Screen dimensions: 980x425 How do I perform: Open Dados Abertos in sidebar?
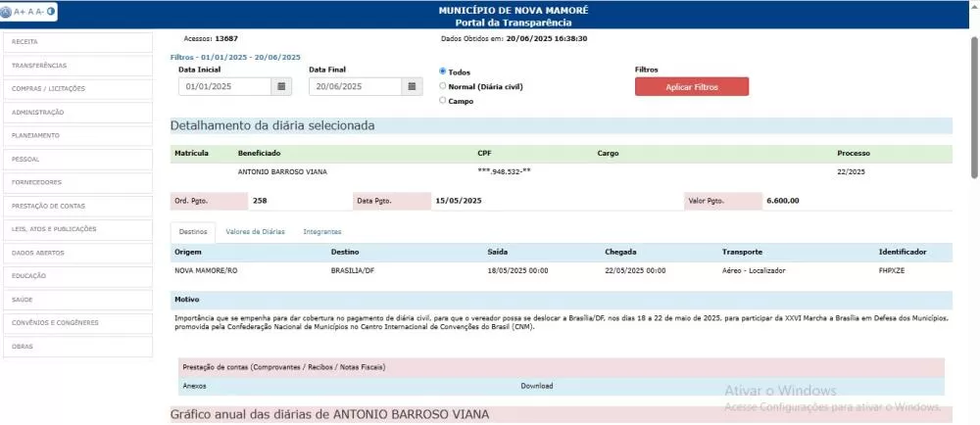(77, 253)
